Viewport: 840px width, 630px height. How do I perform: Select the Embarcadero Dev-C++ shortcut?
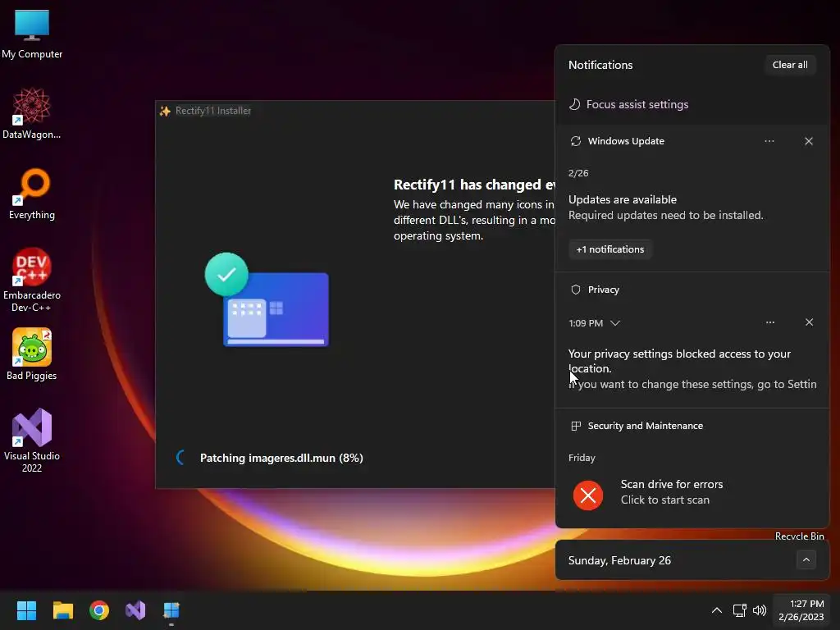click(32, 280)
